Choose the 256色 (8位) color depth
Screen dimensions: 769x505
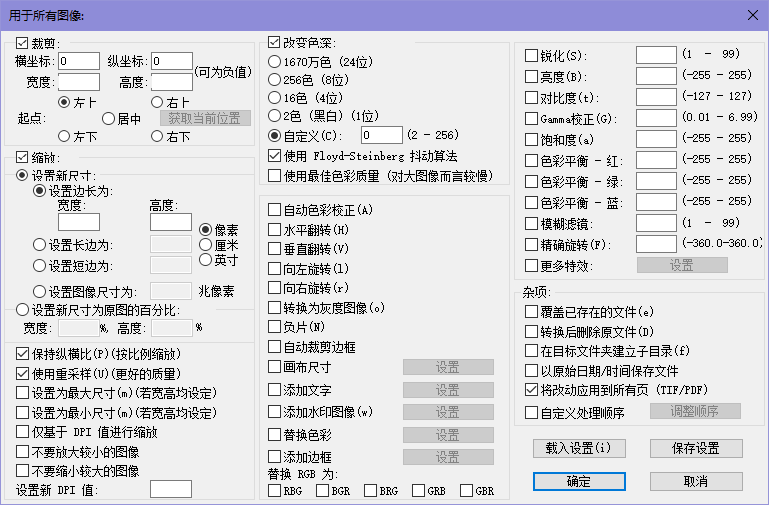(x=275, y=80)
